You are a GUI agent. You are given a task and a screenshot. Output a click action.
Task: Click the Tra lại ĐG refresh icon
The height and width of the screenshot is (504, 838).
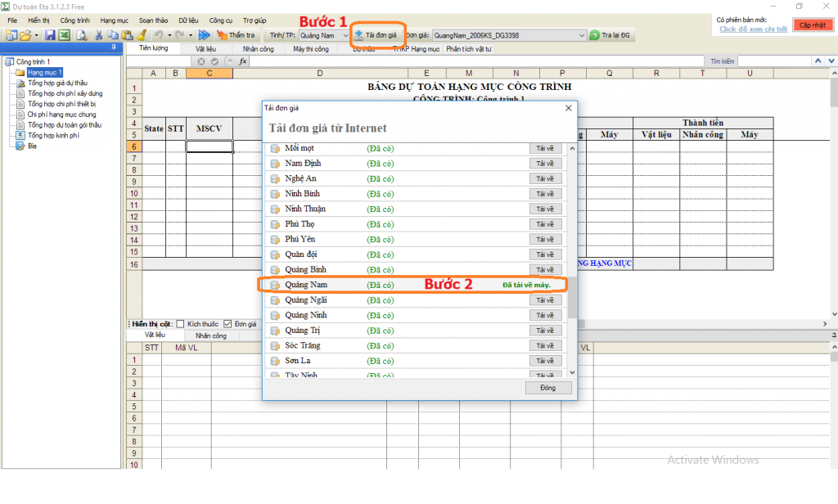(x=594, y=35)
